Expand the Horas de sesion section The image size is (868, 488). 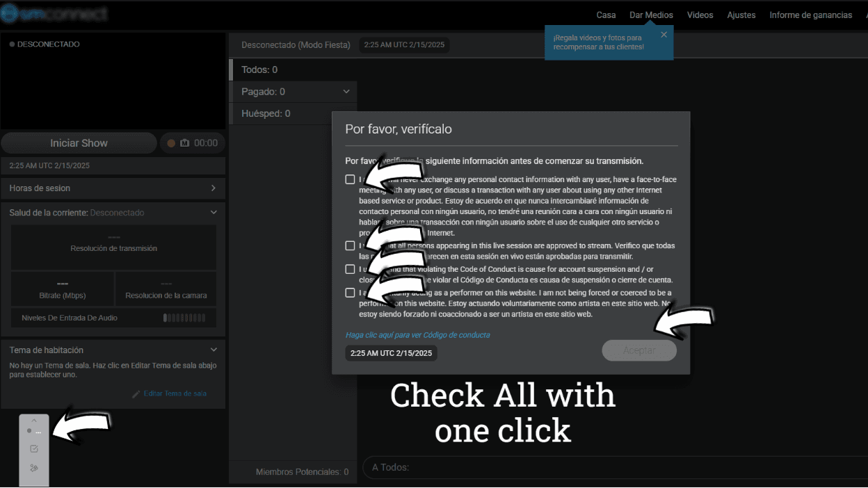(213, 188)
